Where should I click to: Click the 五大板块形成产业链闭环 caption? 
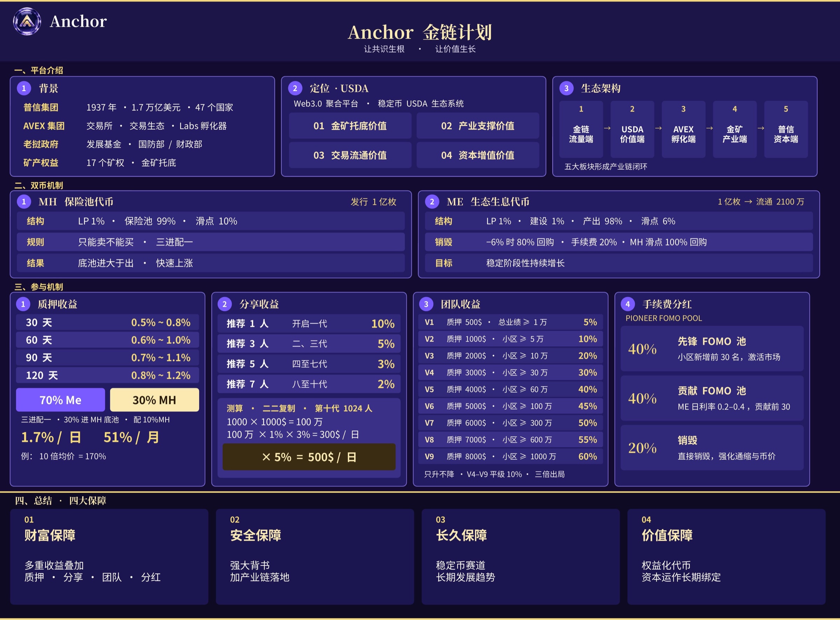(x=606, y=167)
